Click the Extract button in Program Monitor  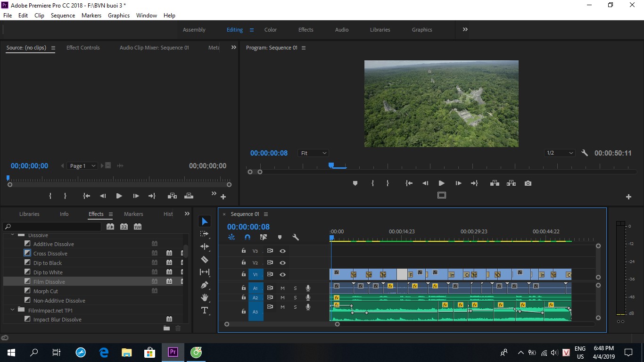click(511, 183)
